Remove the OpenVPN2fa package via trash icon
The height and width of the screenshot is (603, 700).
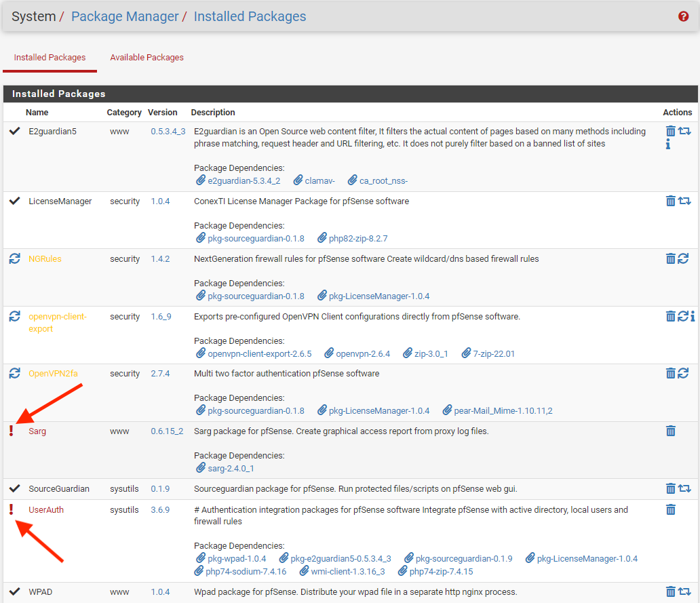(671, 373)
